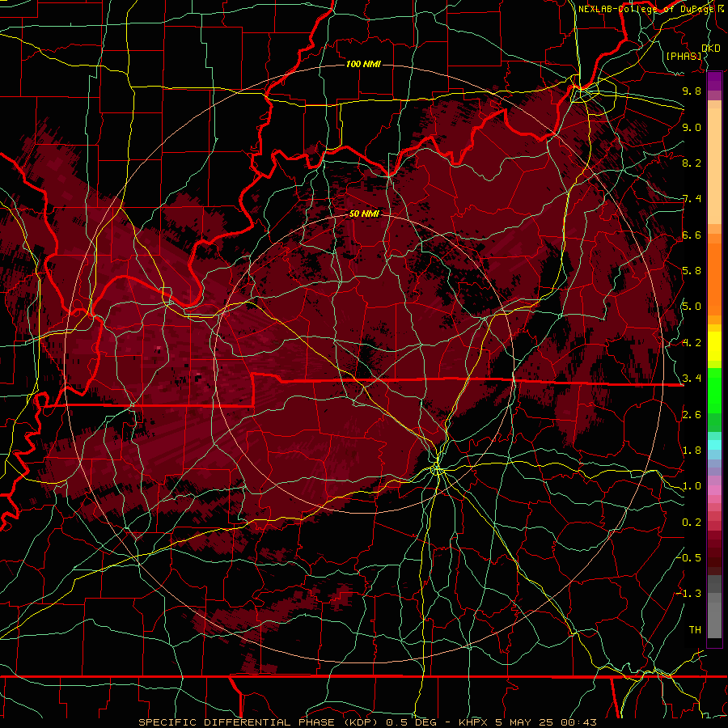The image size is (728, 728).
Task: Click the yellow segment of the color bar
Action: [x=714, y=346]
